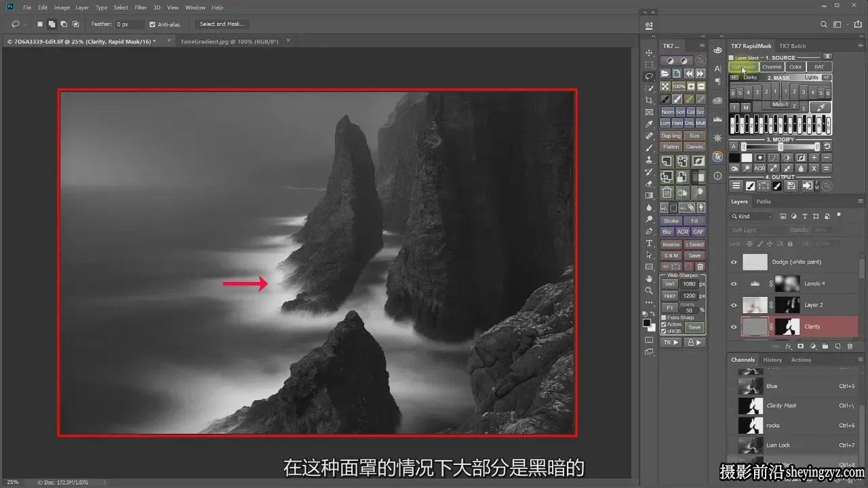Click the Inverse button in TK7 panel
Screen dimensions: 868x488
(671, 245)
